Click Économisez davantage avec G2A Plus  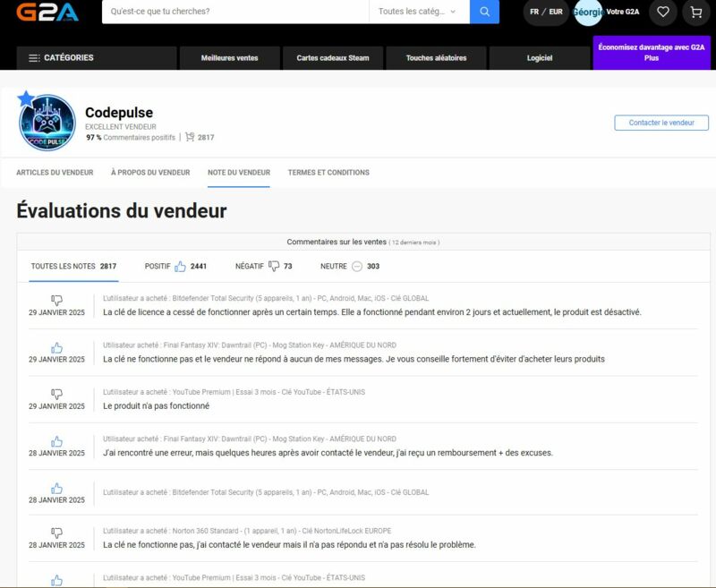point(652,53)
